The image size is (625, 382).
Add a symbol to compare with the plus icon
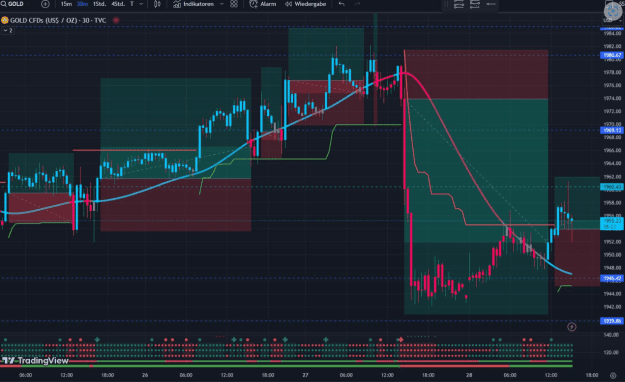(x=45, y=4)
